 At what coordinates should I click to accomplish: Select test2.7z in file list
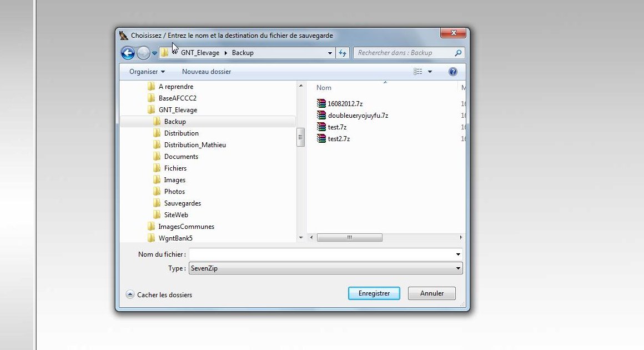[x=339, y=139]
